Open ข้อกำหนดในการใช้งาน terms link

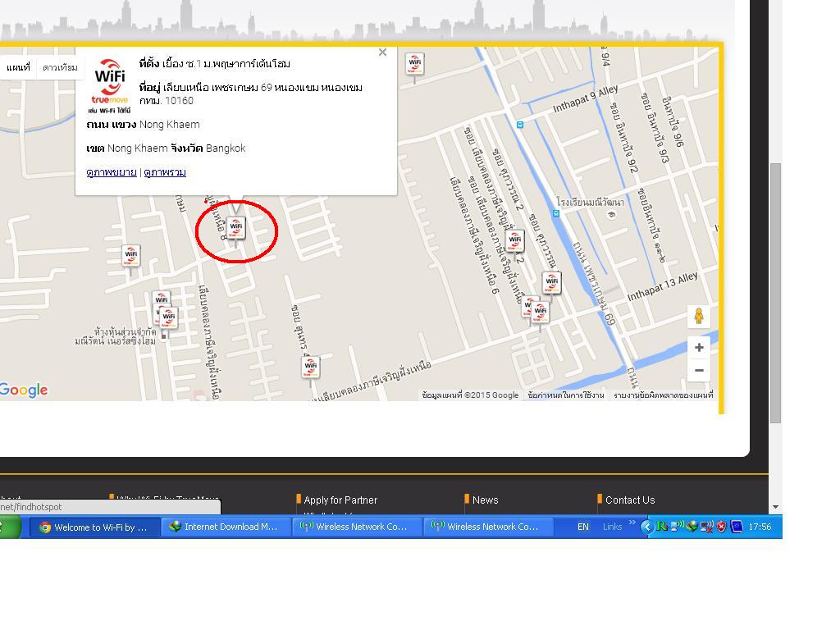566,395
